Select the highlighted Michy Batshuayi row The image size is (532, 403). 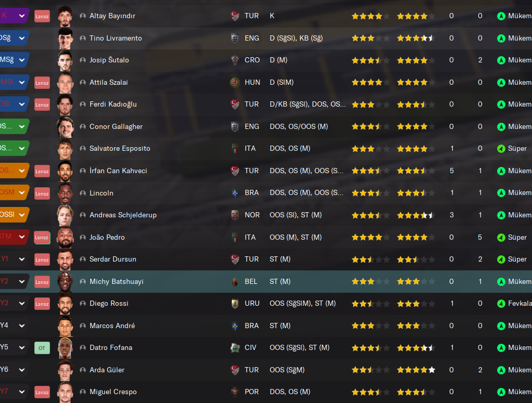(266, 281)
